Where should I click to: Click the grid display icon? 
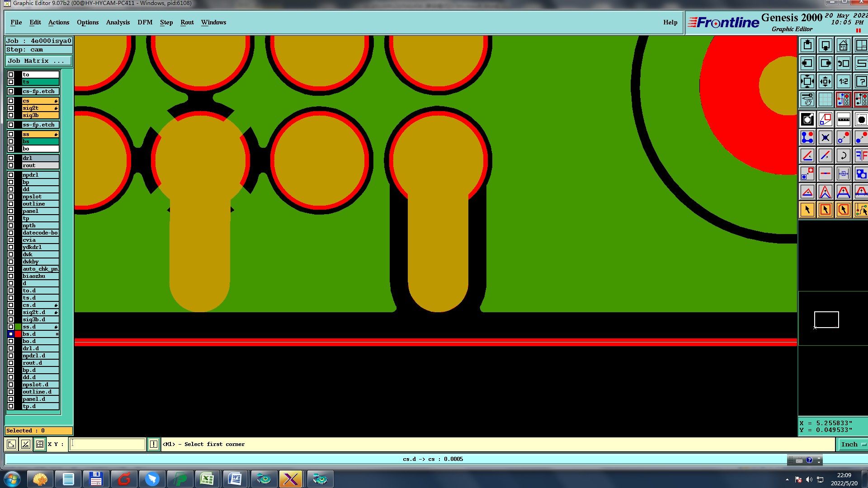click(x=825, y=99)
